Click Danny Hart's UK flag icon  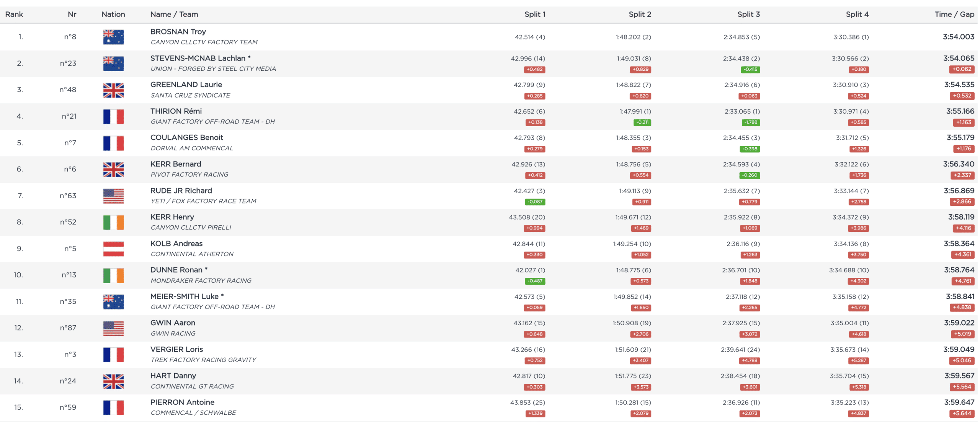(x=113, y=381)
